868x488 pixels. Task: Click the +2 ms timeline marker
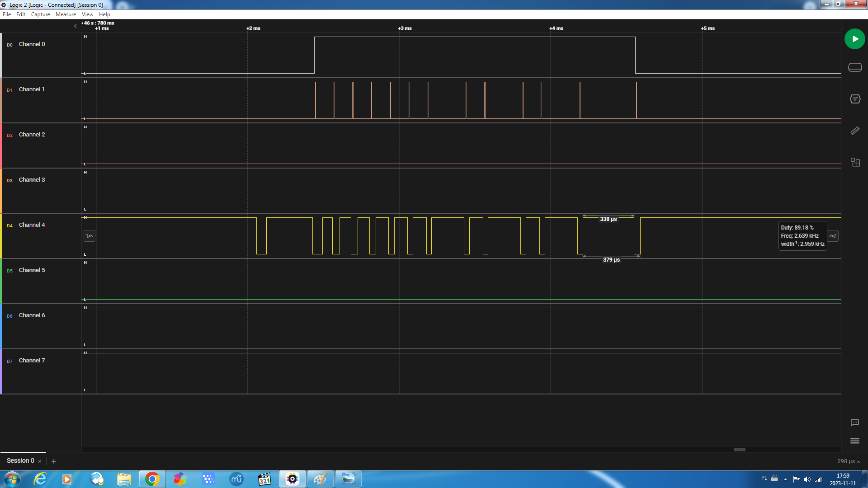coord(253,28)
